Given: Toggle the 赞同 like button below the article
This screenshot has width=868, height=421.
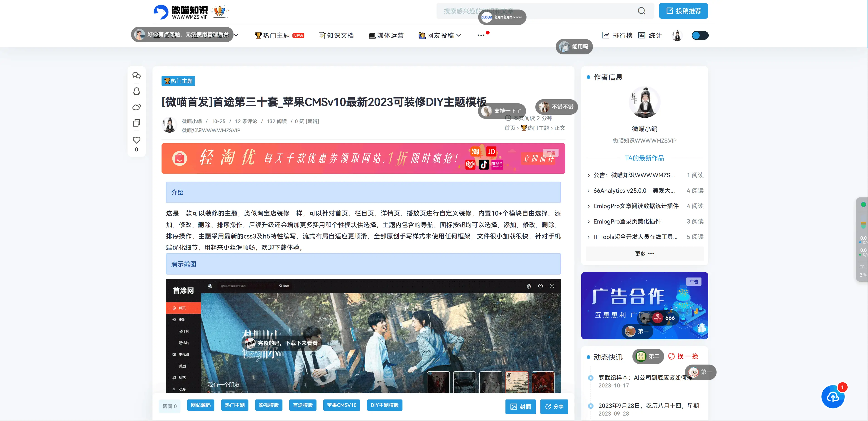Looking at the screenshot, I should (x=169, y=406).
